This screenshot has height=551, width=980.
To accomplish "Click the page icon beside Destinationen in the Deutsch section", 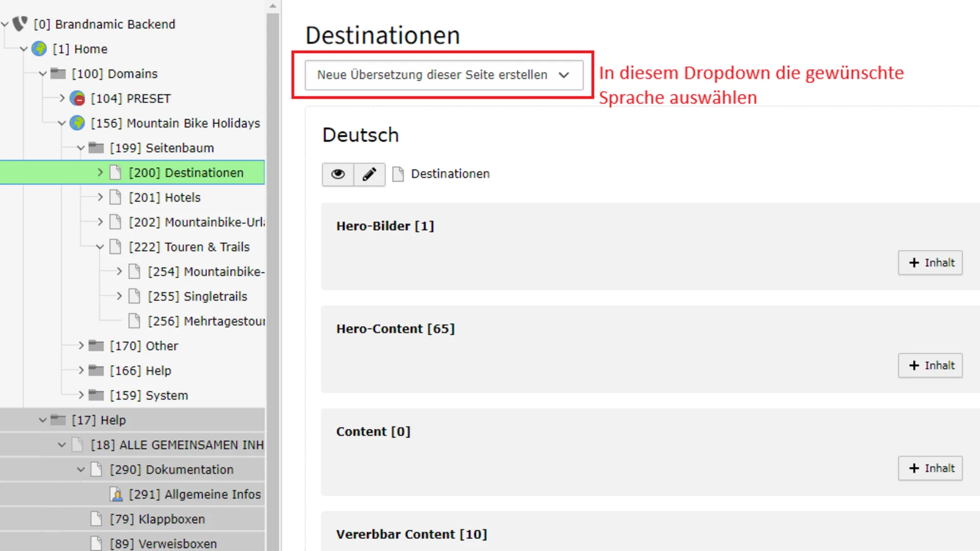I will coord(398,174).
